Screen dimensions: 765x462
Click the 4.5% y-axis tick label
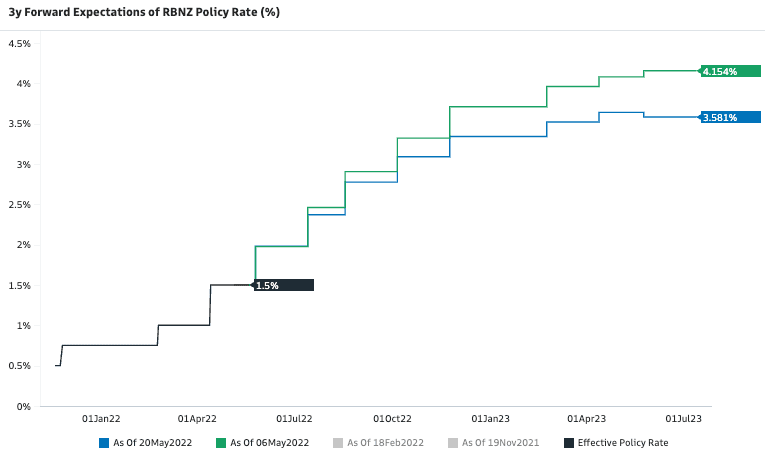[x=19, y=44]
